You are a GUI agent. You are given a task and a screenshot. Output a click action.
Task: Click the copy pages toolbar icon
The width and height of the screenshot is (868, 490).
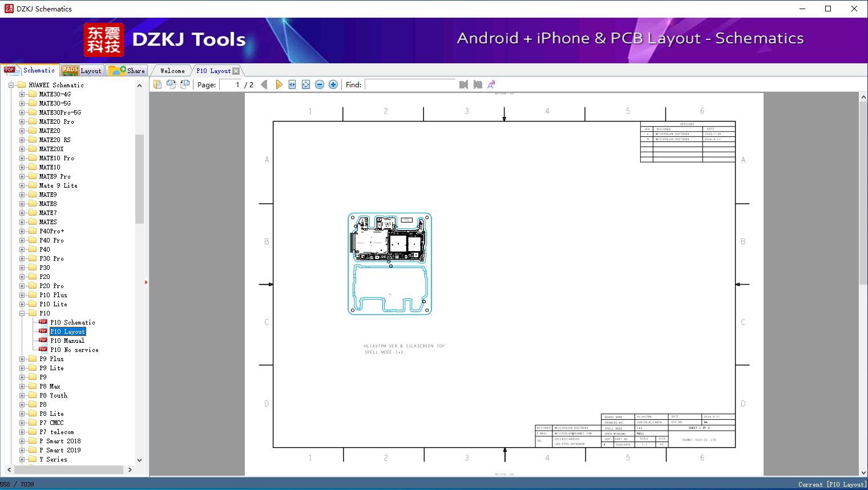[x=157, y=84]
